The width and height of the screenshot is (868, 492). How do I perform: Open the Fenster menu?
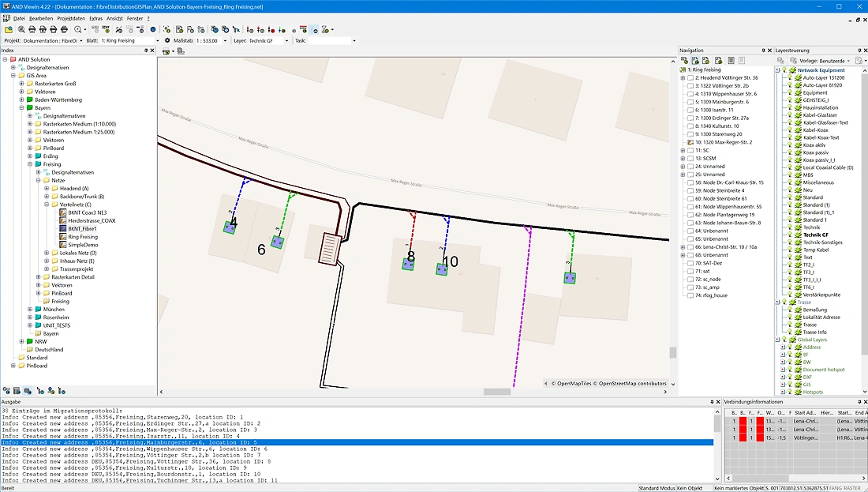tap(134, 18)
